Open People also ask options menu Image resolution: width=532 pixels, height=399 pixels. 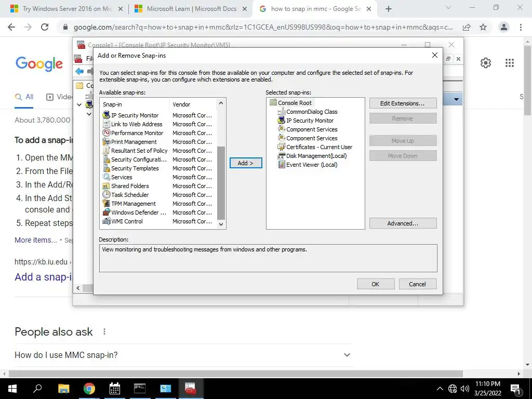[x=104, y=331]
